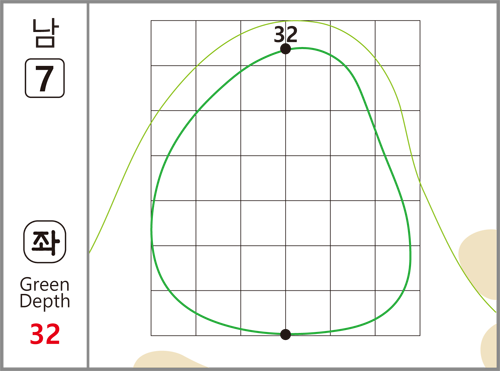Click the bottom black dot marker
Screen dimensions: 500x371
click(285, 334)
